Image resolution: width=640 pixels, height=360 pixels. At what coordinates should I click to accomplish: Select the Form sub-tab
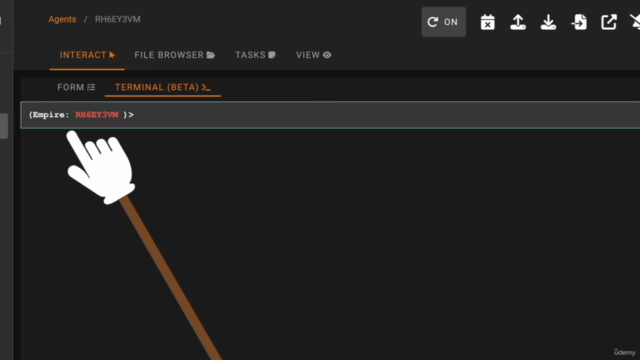click(76, 87)
